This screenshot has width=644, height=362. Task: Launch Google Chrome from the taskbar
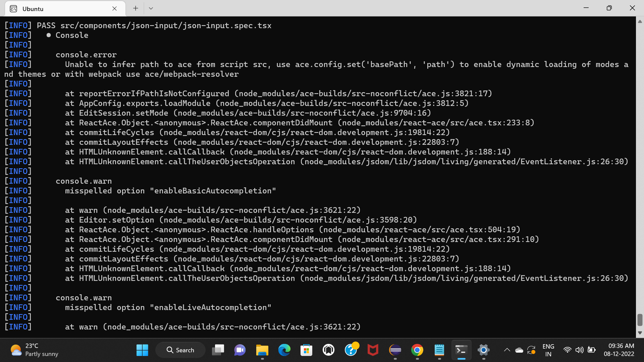(x=417, y=350)
